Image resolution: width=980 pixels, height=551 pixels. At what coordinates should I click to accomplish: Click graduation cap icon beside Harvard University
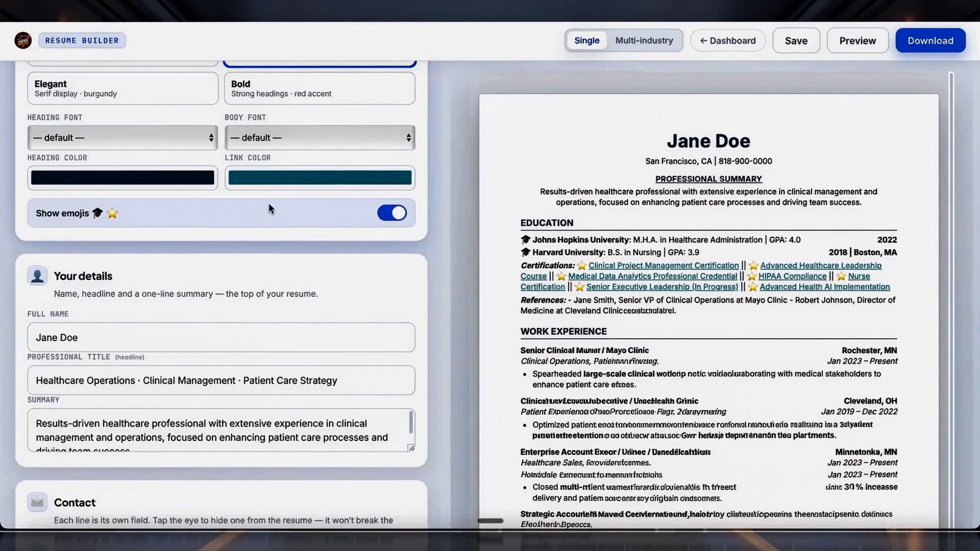525,252
